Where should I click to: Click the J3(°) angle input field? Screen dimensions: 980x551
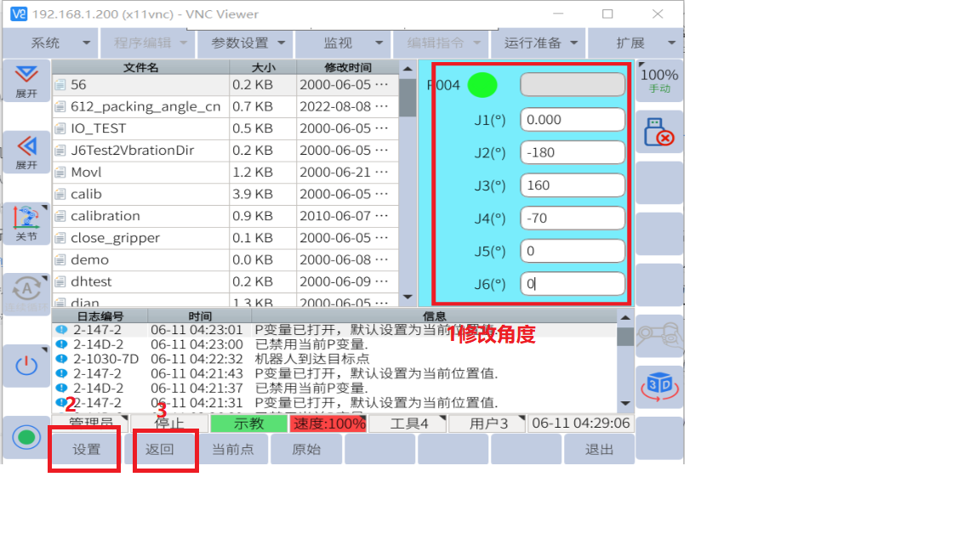[x=573, y=185]
